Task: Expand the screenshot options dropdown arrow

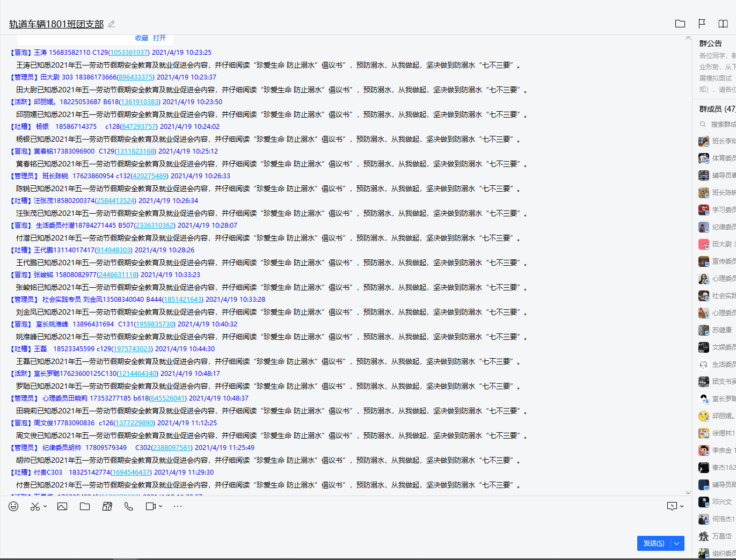Action: coord(45,506)
